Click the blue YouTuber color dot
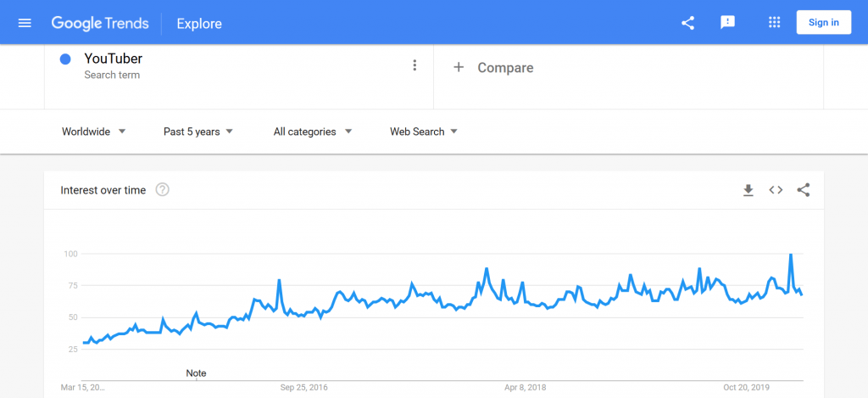 click(65, 59)
